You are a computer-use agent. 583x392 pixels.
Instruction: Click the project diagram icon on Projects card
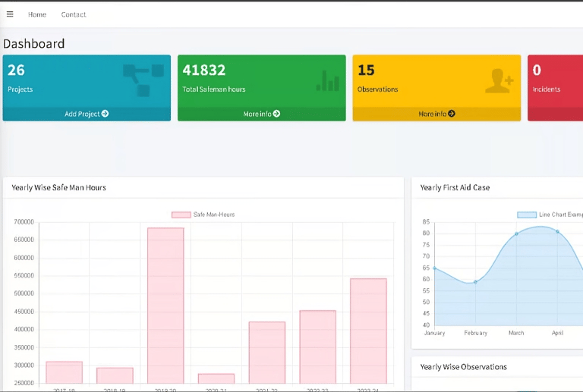(x=143, y=80)
